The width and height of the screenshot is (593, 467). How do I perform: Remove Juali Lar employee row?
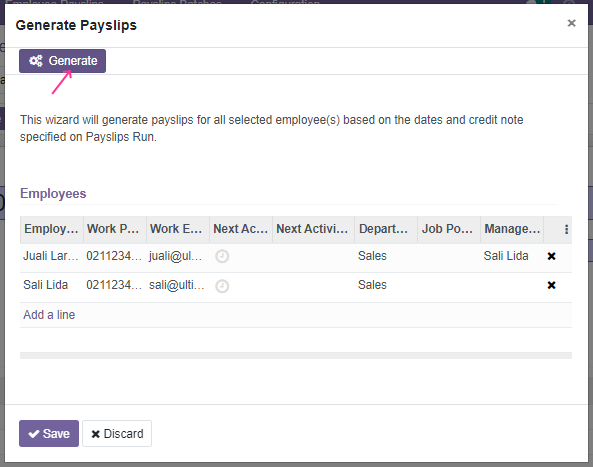coord(551,256)
